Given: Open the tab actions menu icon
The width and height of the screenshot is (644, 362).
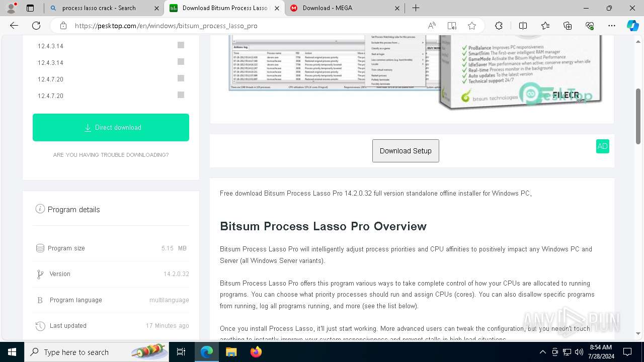Looking at the screenshot, I should point(30,8).
